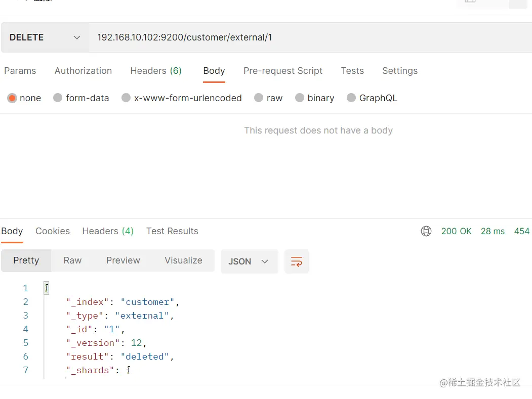The height and width of the screenshot is (399, 532).
Task: Click the "_version": 12 line
Action: [106, 343]
